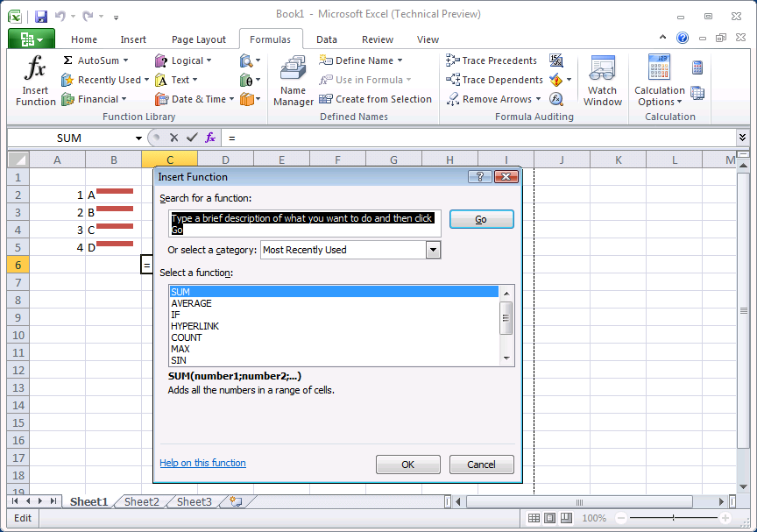757x532 pixels.
Task: Open the Define Name dropdown arrow
Action: point(400,60)
